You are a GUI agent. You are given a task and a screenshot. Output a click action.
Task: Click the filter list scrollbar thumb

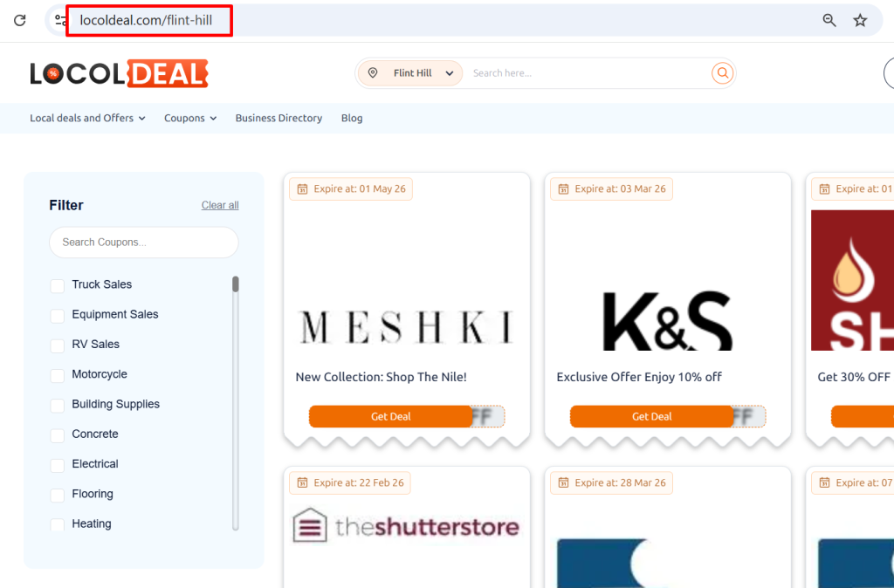236,284
